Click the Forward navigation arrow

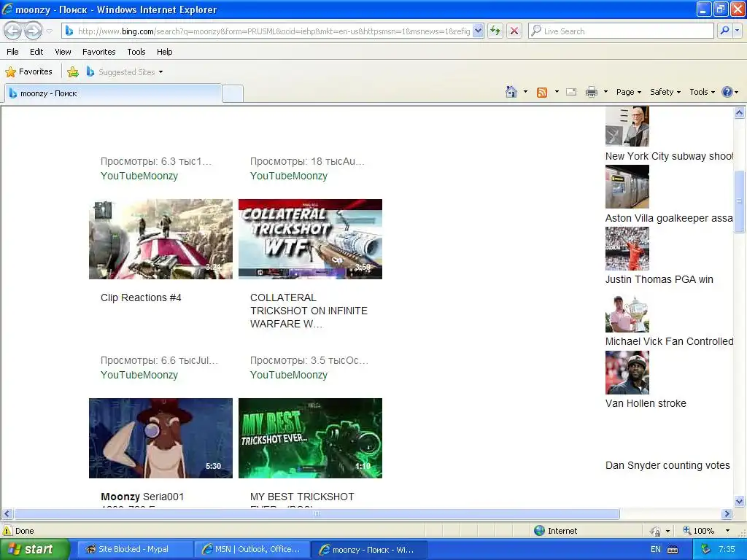(x=33, y=31)
